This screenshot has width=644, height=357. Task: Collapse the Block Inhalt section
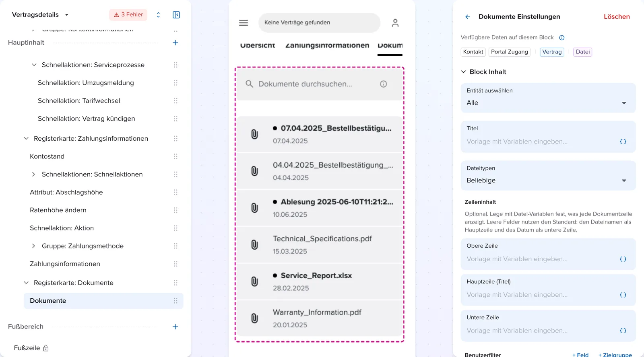click(463, 72)
